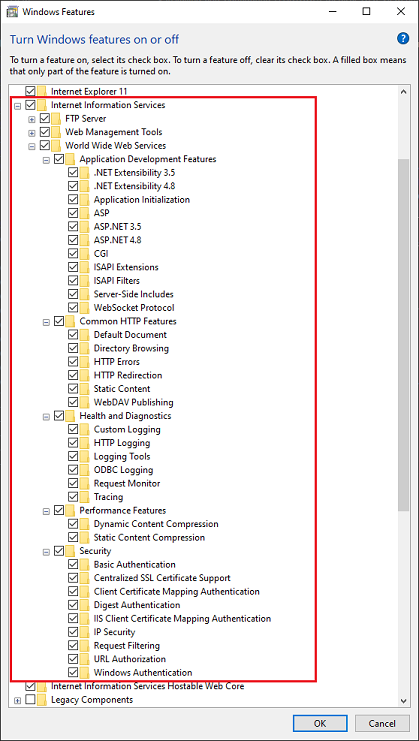Screen dimensions: 419x741
Task: Select the HTTP Errors folder icon
Action: [85, 362]
